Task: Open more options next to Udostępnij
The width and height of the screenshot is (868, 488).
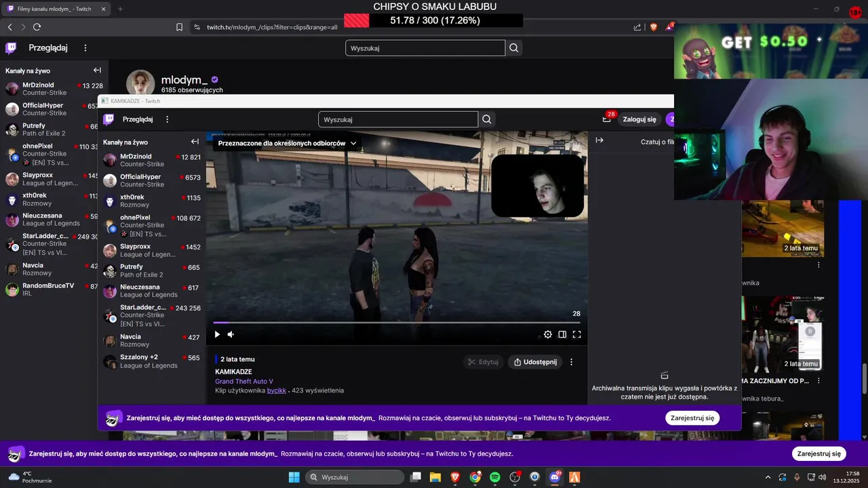Action: [571, 362]
